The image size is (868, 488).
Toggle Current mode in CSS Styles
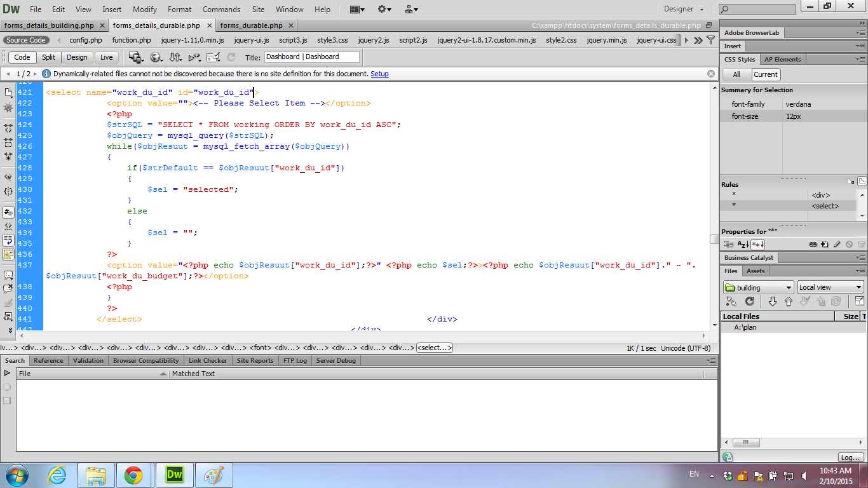coord(766,74)
